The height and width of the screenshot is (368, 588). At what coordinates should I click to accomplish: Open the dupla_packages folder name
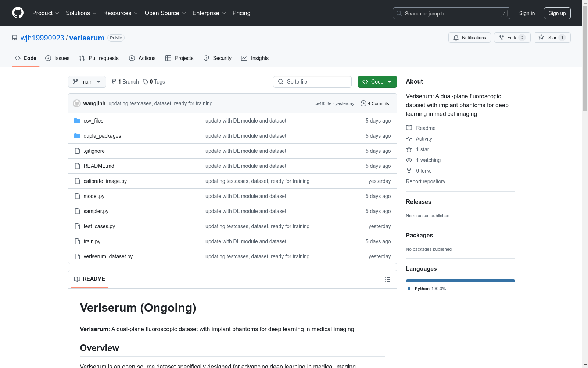102,136
